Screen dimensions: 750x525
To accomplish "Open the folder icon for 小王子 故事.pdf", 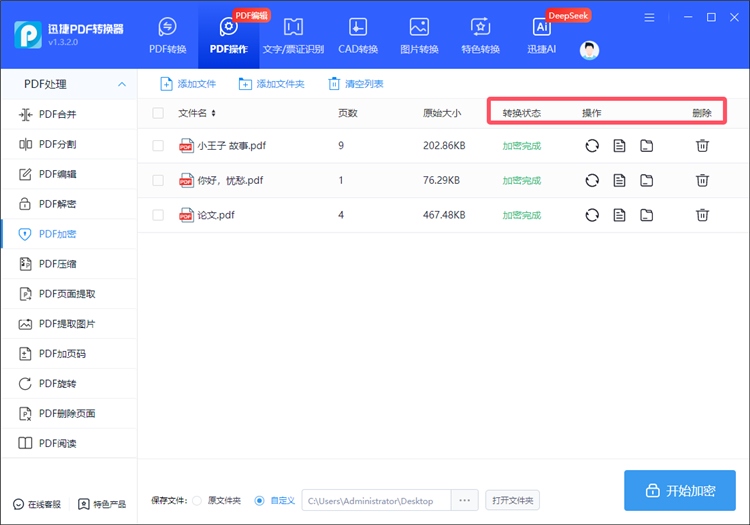I will tap(647, 145).
